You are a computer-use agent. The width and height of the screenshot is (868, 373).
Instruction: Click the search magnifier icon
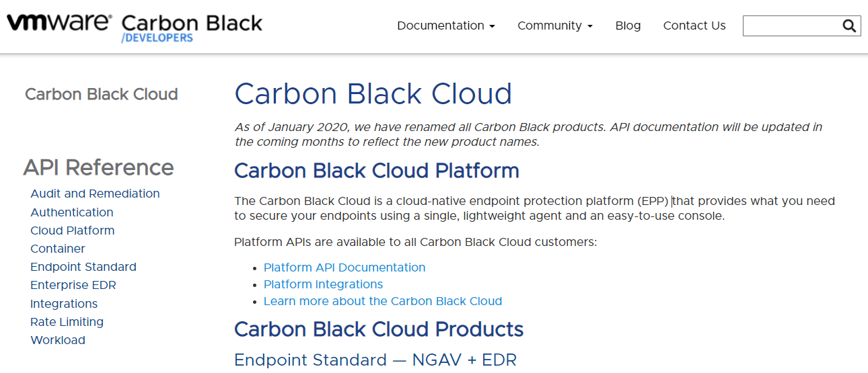849,26
